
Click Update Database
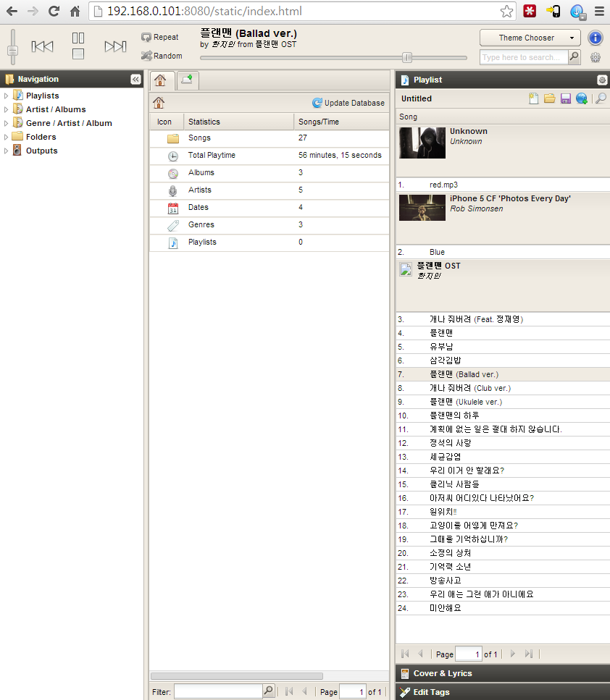348,103
